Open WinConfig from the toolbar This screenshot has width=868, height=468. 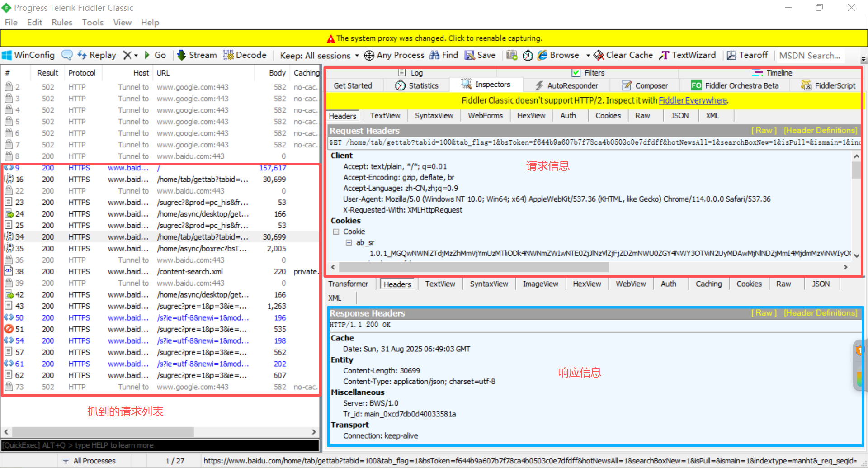28,55
